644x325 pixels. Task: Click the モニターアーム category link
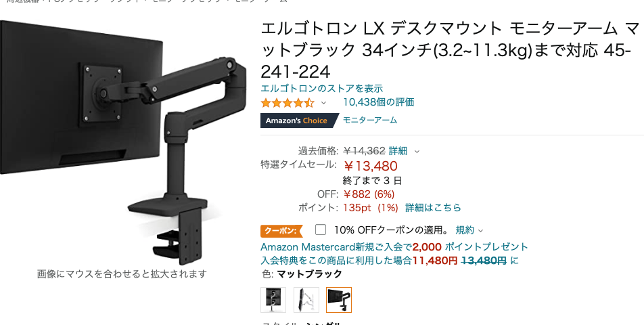(x=369, y=120)
